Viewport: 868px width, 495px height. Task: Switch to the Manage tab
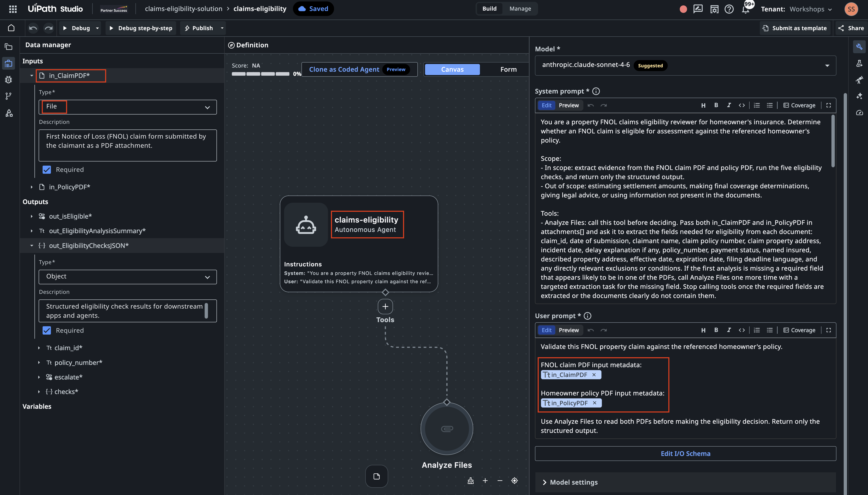(x=520, y=9)
